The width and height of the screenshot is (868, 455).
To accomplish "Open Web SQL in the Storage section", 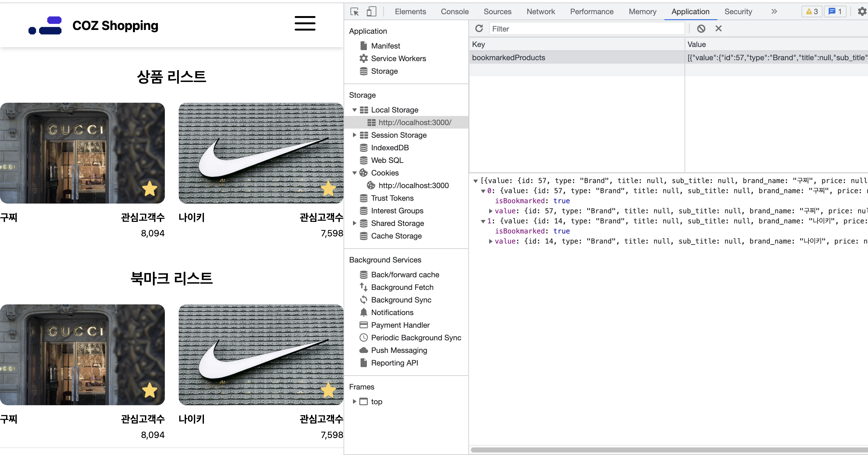I will coord(387,160).
